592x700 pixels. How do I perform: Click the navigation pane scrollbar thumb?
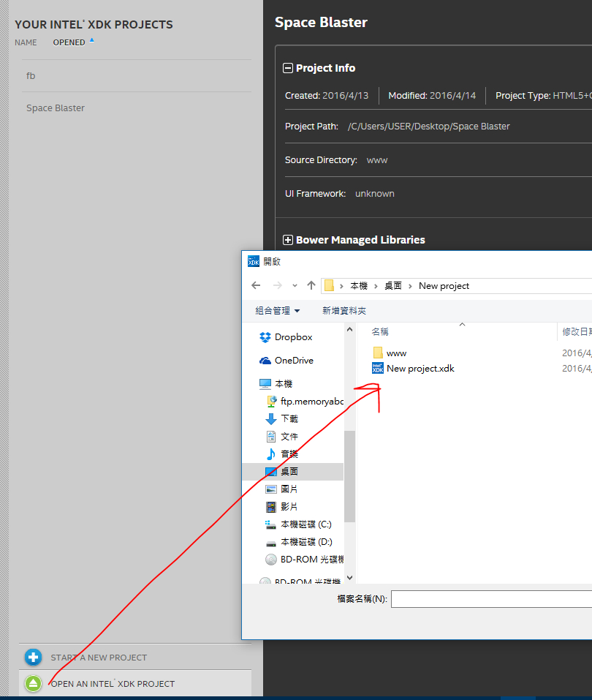pos(350,476)
